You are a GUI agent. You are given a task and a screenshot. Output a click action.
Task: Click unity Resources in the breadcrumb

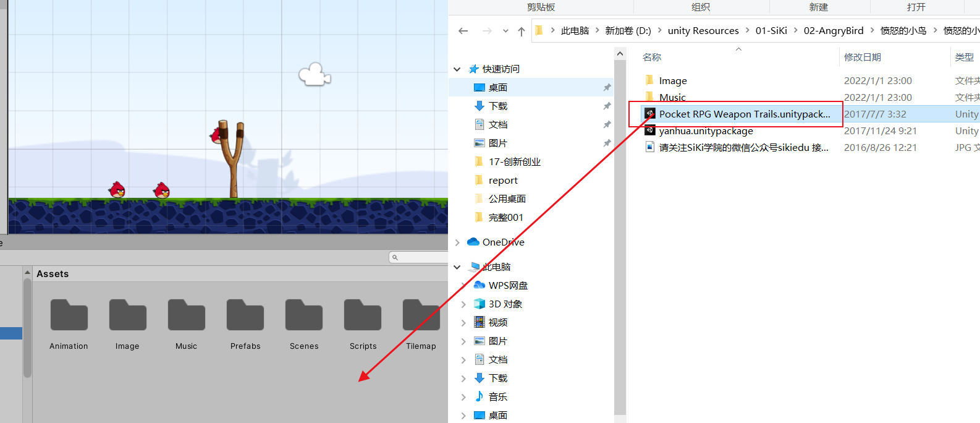[x=703, y=31]
